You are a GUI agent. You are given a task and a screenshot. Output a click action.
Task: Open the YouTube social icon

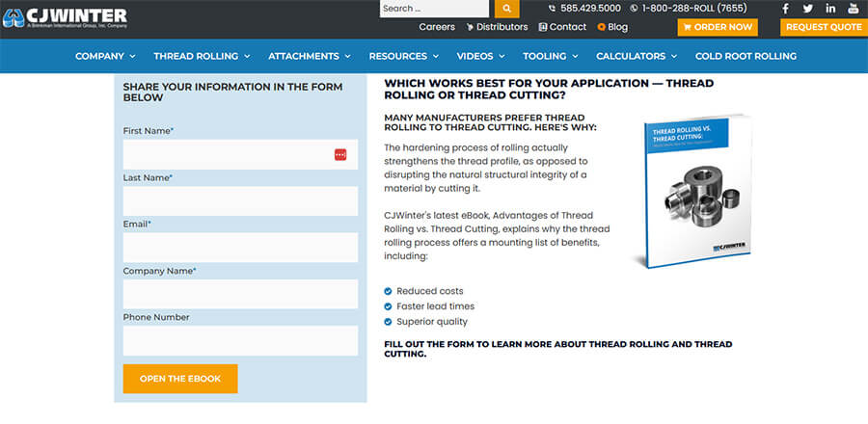pyautogui.click(x=854, y=9)
